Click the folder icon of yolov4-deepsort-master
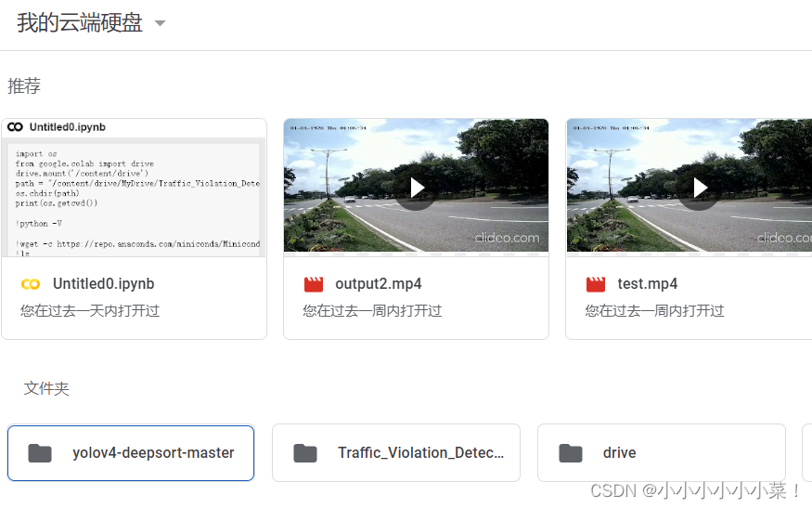The image size is (812, 508). tap(40, 453)
